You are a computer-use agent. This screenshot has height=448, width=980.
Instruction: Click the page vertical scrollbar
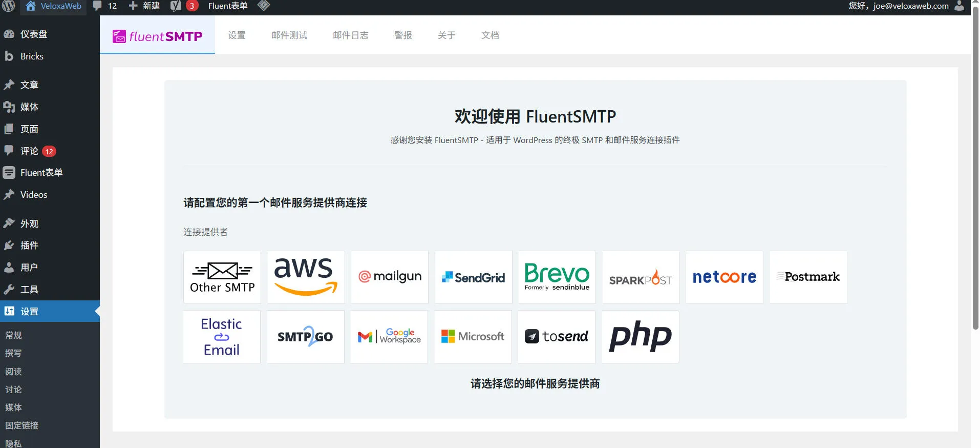pos(975,169)
